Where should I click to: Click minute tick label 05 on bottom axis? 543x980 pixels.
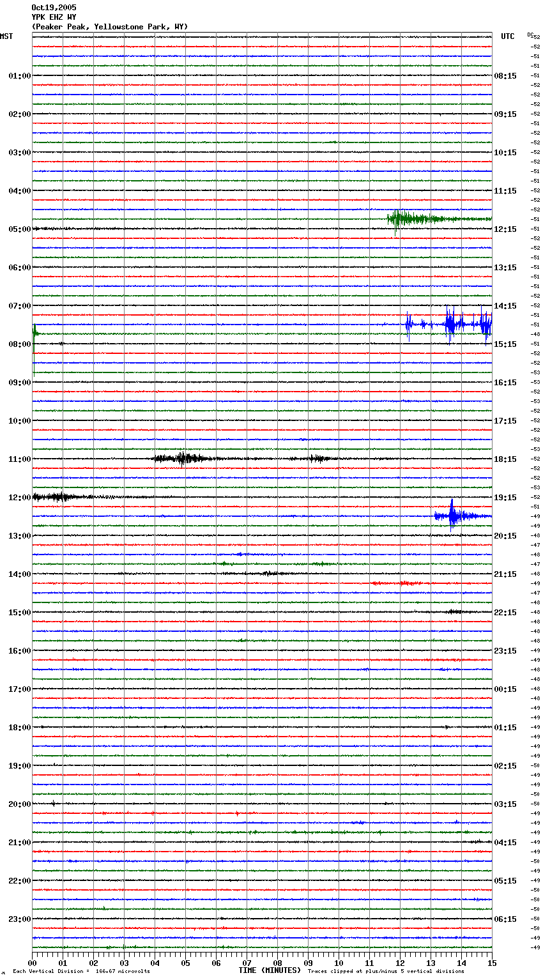pyautogui.click(x=185, y=963)
